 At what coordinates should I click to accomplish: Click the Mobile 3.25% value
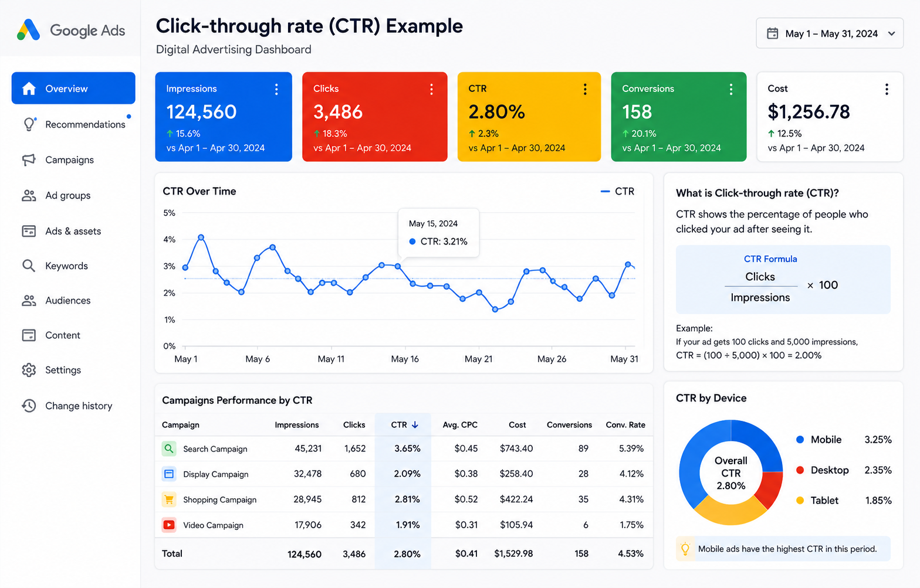click(x=878, y=440)
